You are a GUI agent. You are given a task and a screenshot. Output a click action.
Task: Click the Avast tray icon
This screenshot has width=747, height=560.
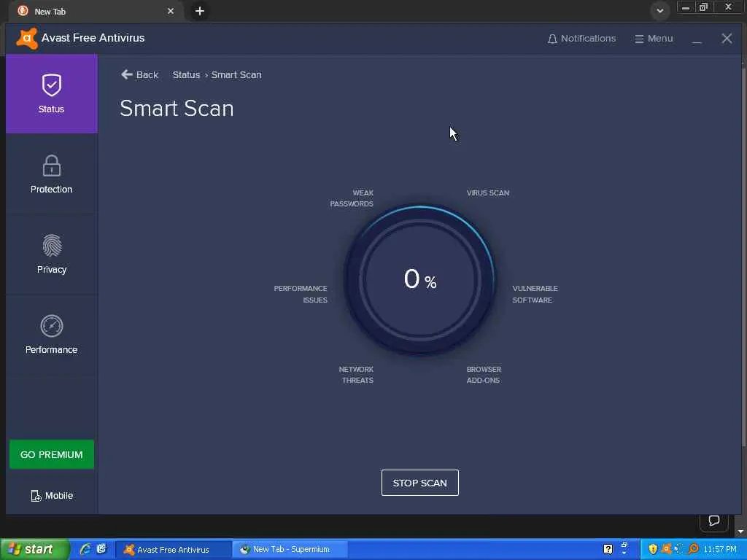[x=666, y=550]
